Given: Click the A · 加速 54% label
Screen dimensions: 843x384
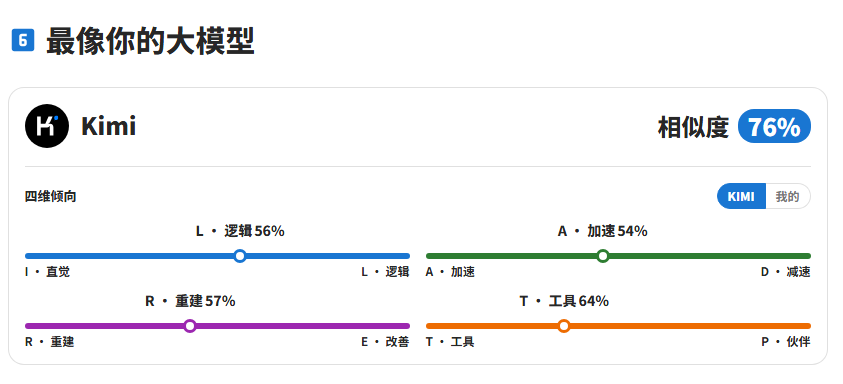Looking at the screenshot, I should pos(603,231).
